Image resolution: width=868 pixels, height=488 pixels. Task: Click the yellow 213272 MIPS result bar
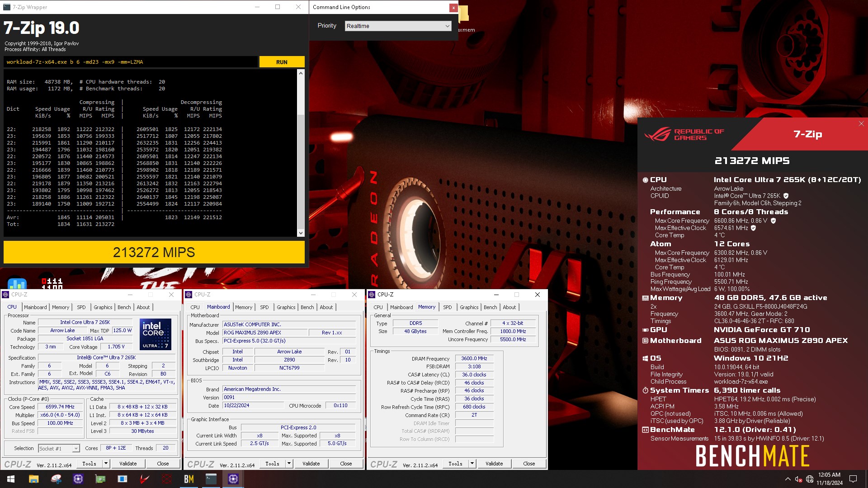point(154,252)
